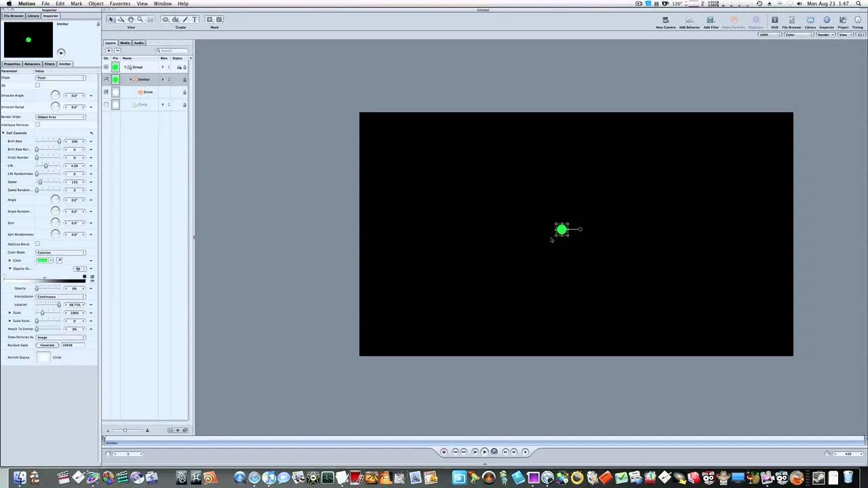Open the canvas zoom level 100% dropdown
Viewport: 868px width, 488px height.
769,35
